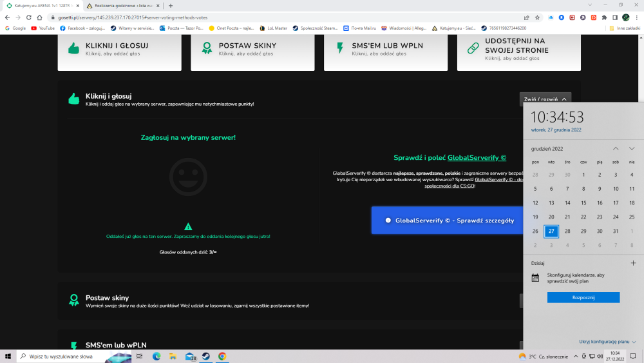Click the share page icon in the address bar

point(527,17)
